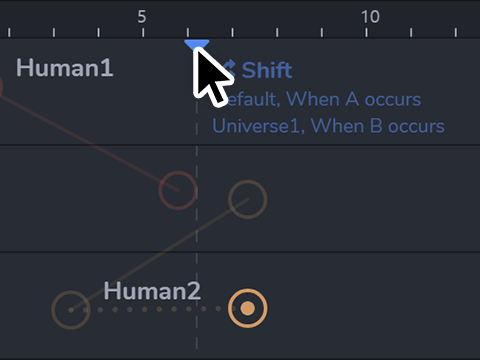Viewport: 480px width, 360px height.
Task: Select the dim orange node left of Human2
Action: [x=71, y=310]
